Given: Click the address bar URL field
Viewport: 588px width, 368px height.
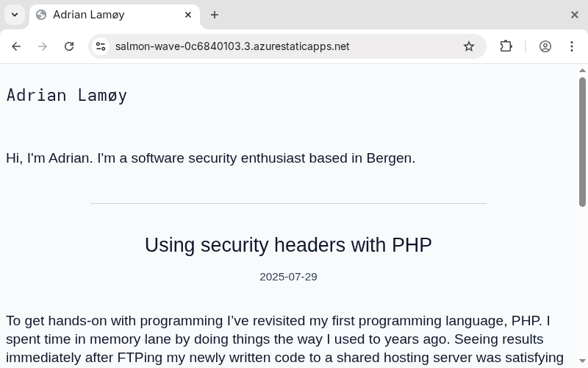Looking at the screenshot, I should 279,46.
